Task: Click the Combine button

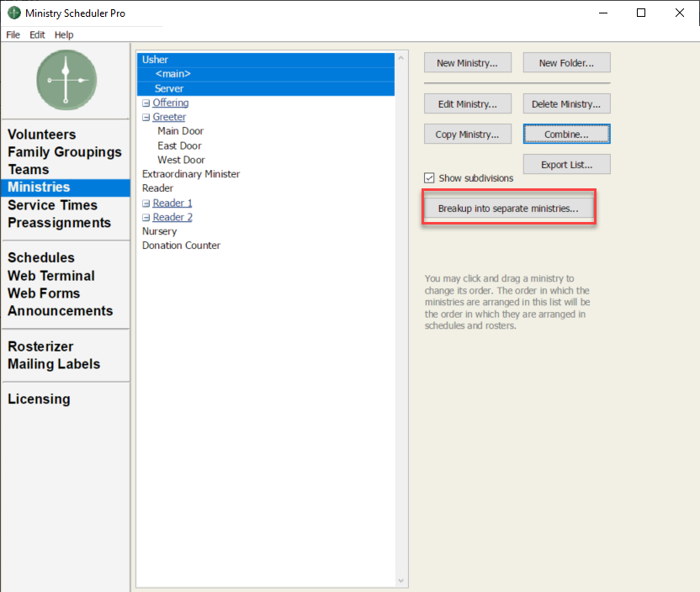Action: [566, 135]
